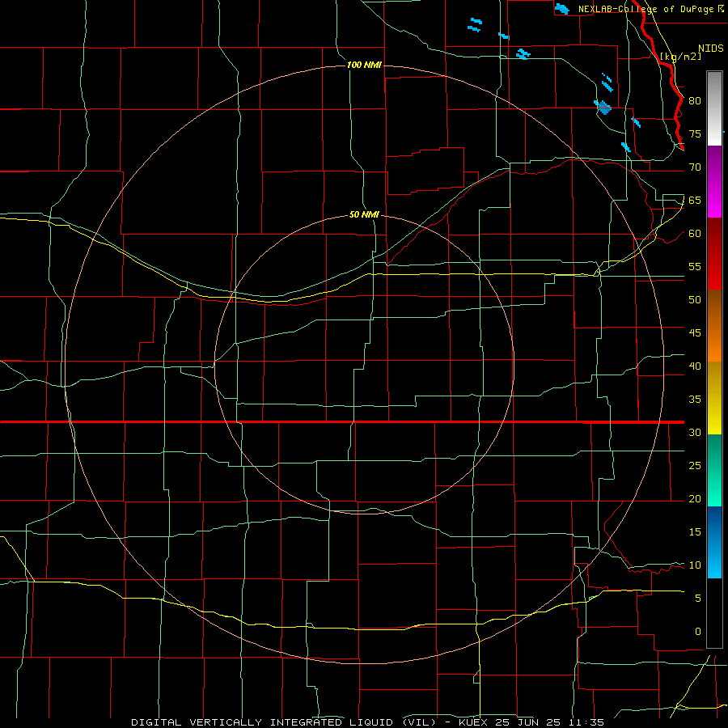Click the 30 value on the color scale

coord(695,432)
